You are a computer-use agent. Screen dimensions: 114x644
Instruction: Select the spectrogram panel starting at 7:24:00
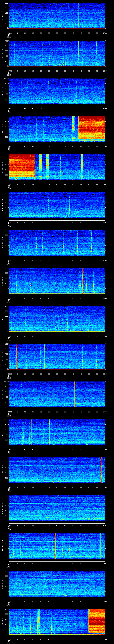[x=57, y=319]
